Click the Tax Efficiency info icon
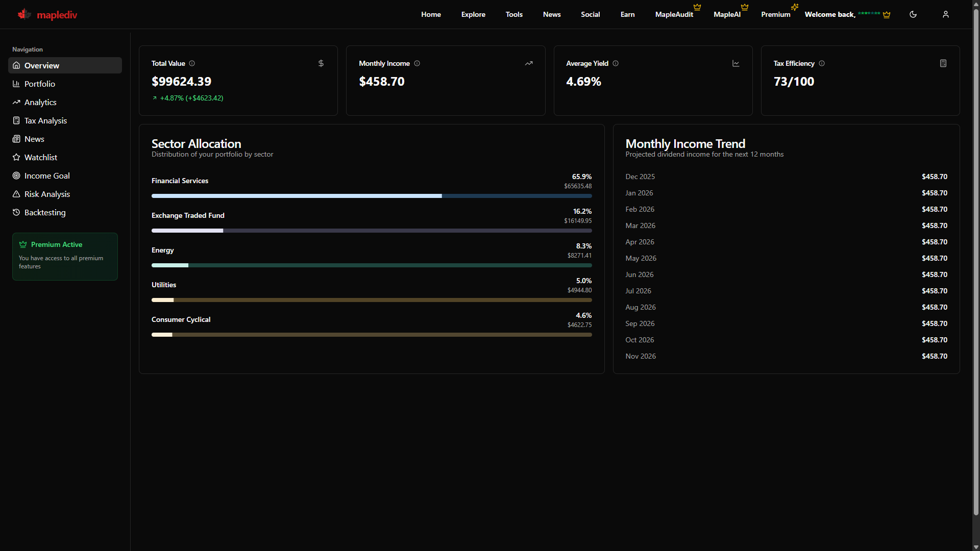 point(822,63)
